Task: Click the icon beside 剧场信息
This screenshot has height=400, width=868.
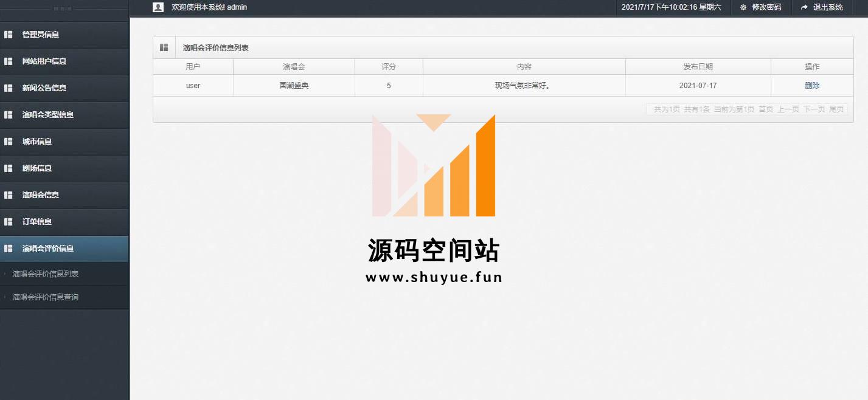Action: click(9, 168)
